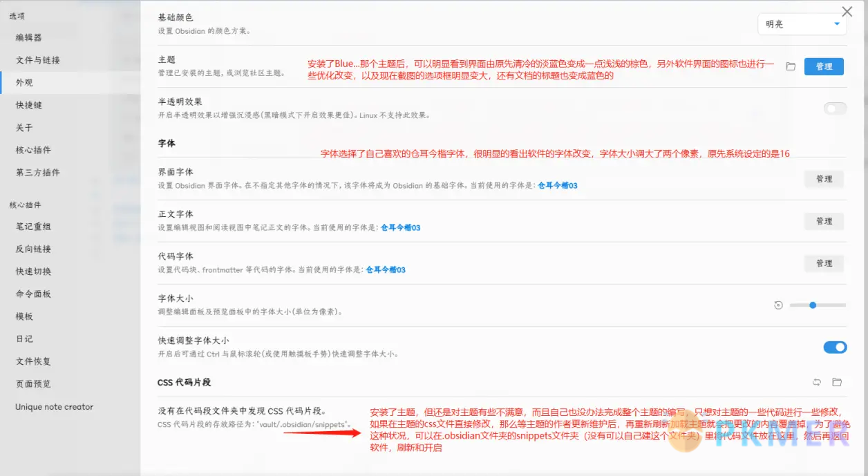Click the 仓耳今楷03 name under 正文字体
Screen dimensions: 868x476
pyautogui.click(x=401, y=228)
